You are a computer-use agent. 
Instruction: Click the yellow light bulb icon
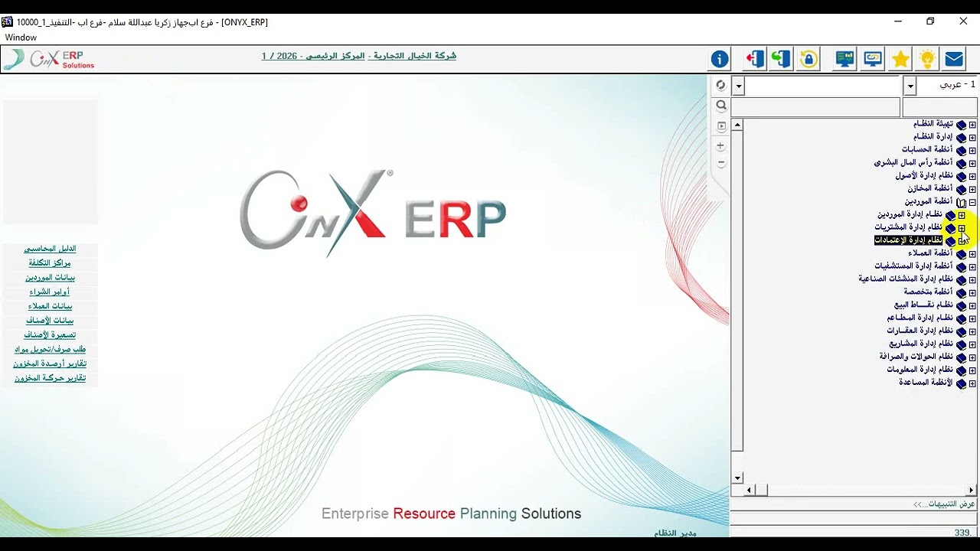927,59
